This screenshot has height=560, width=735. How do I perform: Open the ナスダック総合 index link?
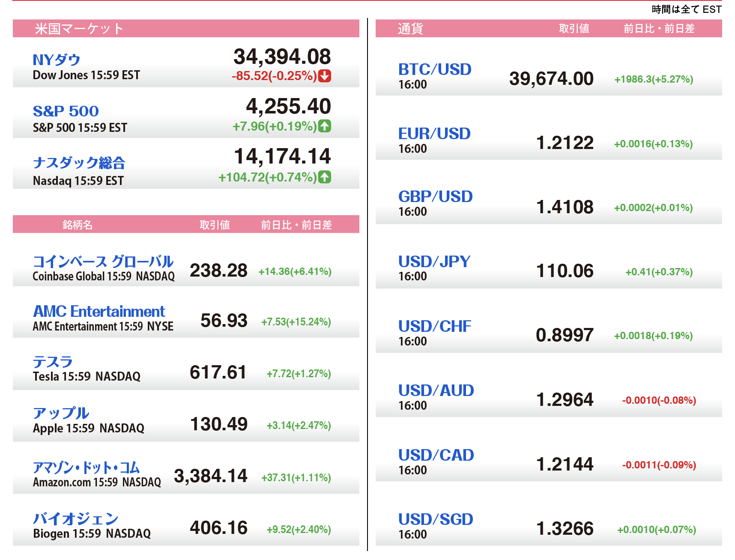[79, 163]
